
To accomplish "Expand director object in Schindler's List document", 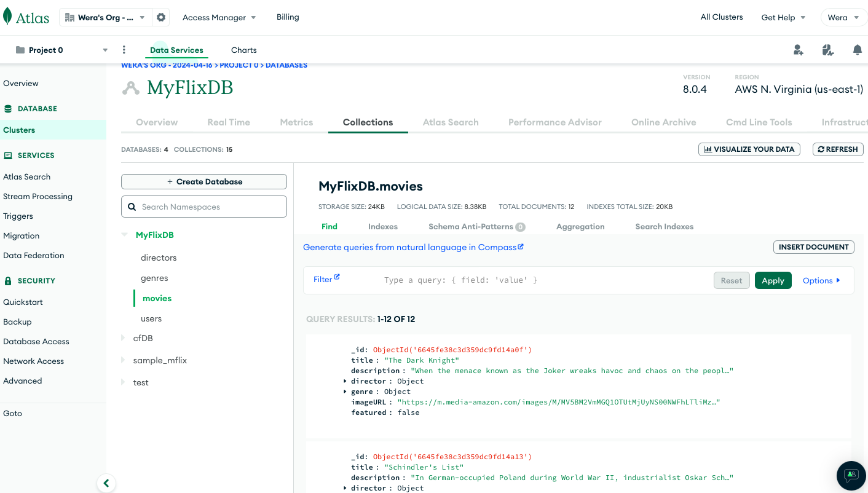I will point(345,488).
